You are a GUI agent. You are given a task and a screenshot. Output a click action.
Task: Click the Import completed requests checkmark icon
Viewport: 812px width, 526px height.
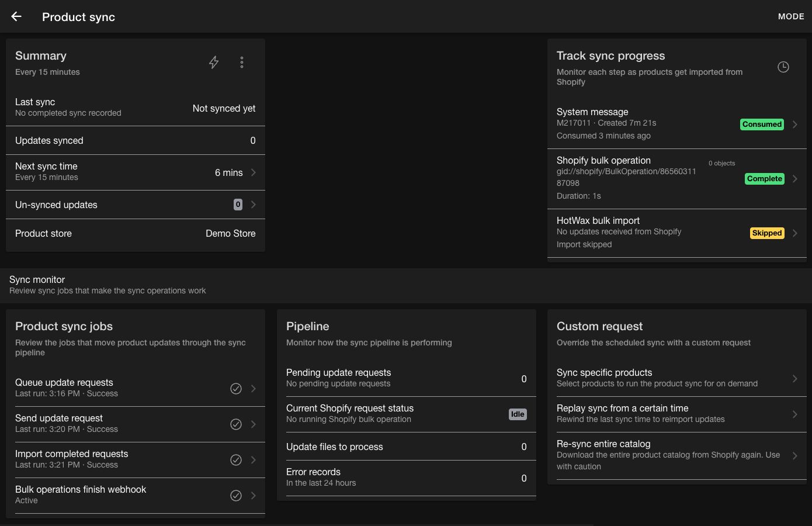point(236,460)
